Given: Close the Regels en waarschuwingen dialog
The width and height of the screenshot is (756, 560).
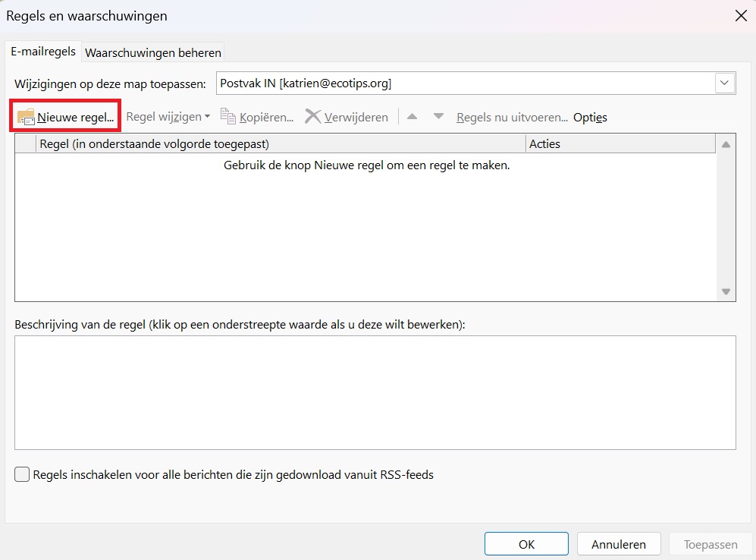Looking at the screenshot, I should click(x=739, y=16).
